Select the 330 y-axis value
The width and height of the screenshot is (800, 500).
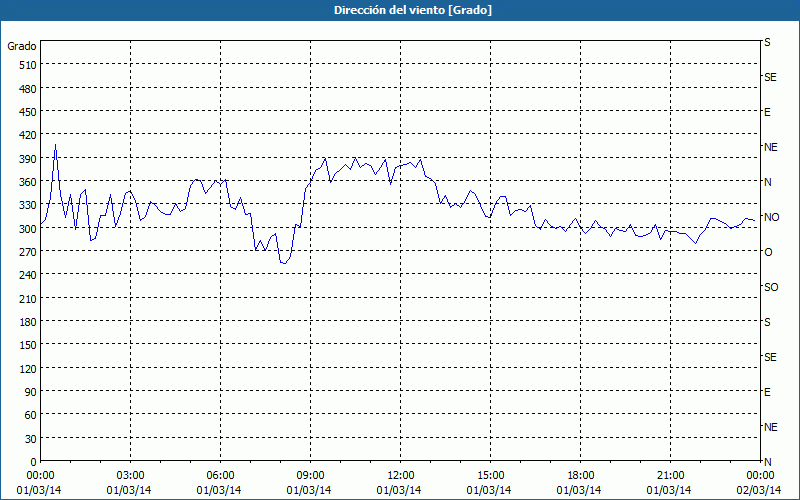point(28,205)
